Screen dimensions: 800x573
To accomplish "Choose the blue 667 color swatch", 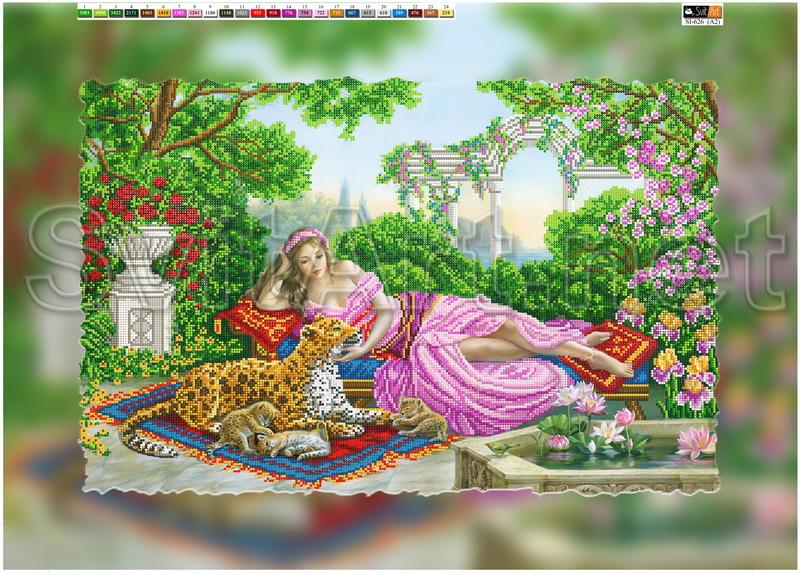I will click(353, 14).
